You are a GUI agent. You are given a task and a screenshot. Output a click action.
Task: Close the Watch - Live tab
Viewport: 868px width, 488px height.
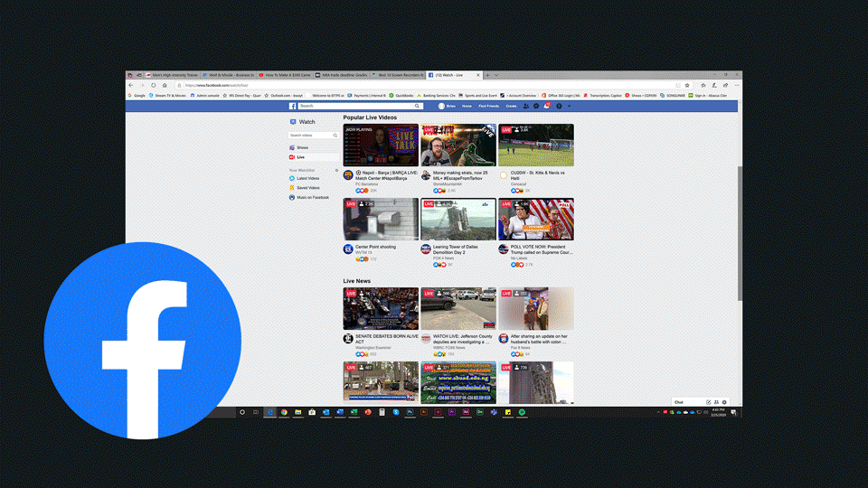478,75
